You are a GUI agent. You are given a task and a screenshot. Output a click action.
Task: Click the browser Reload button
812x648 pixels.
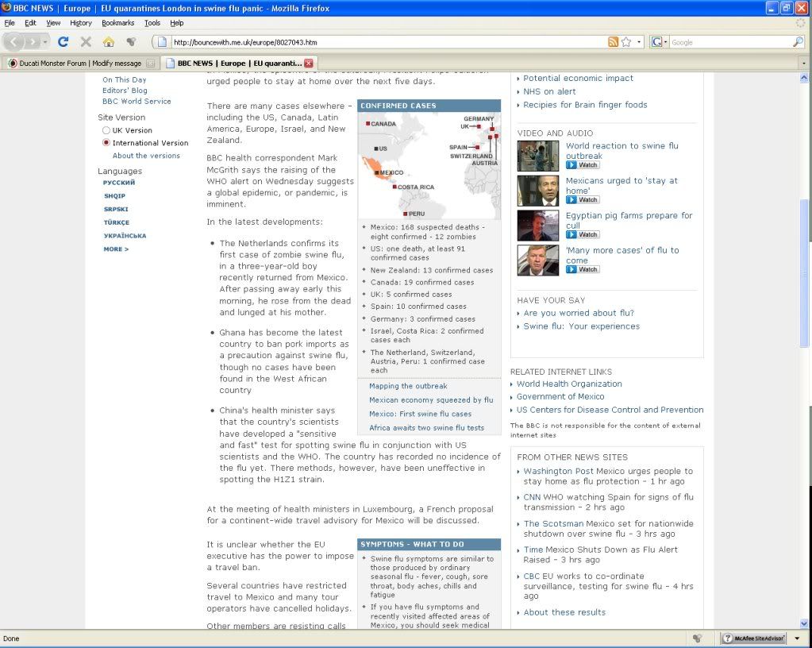coord(63,42)
